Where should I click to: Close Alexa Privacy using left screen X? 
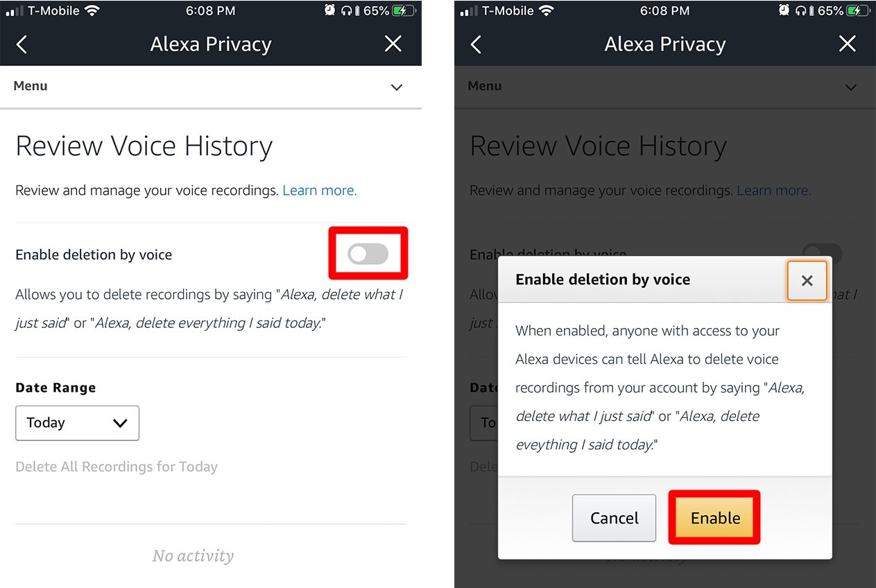(x=393, y=44)
